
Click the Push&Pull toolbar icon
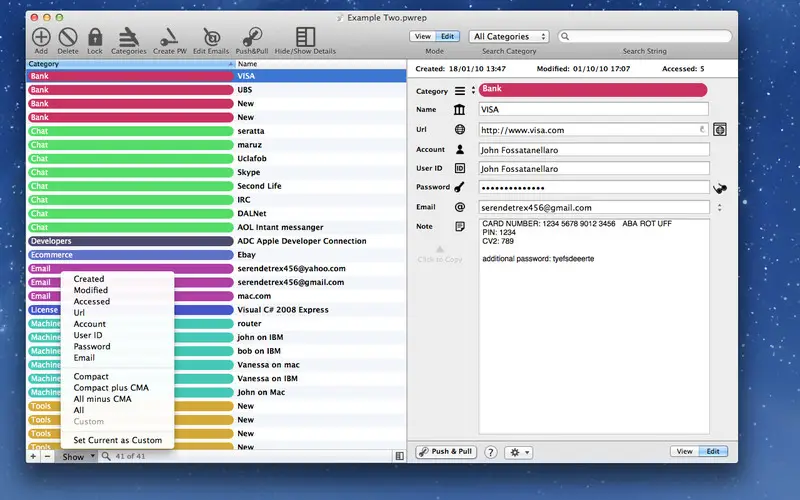tap(252, 37)
